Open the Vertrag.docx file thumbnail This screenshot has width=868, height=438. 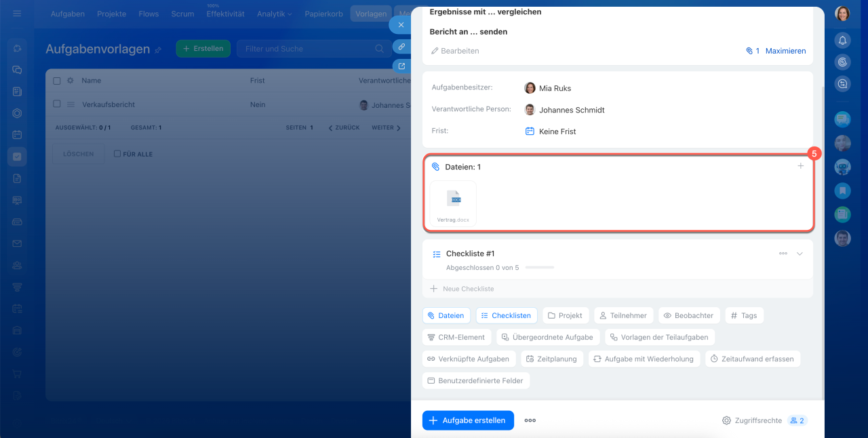coord(453,203)
